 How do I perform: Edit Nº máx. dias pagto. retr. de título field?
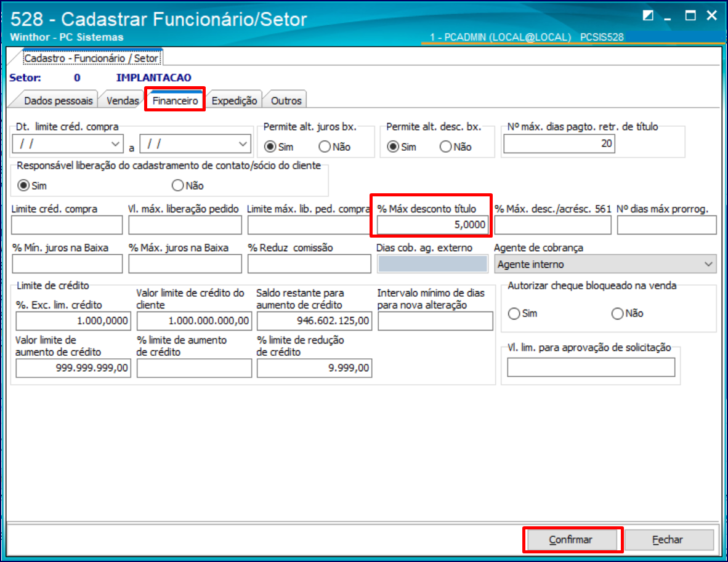(559, 143)
